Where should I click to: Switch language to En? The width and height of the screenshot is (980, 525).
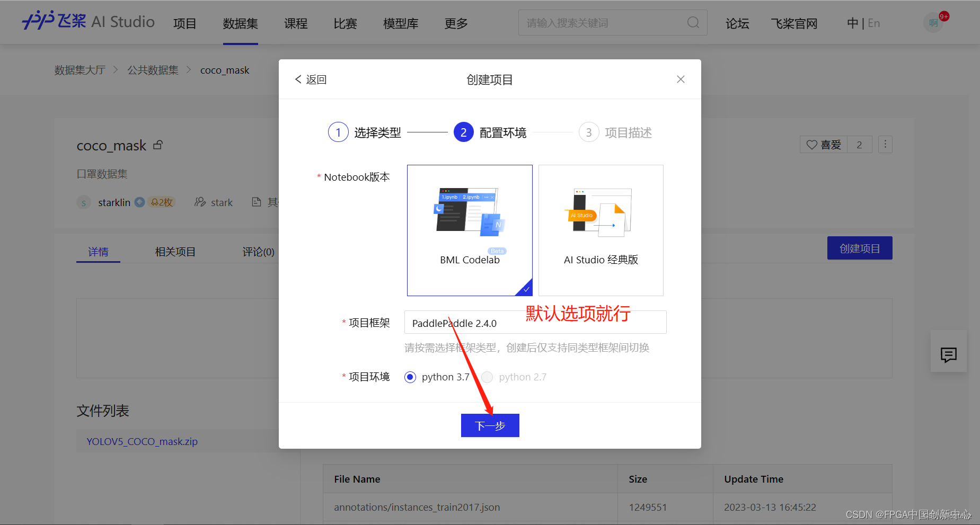pos(874,23)
